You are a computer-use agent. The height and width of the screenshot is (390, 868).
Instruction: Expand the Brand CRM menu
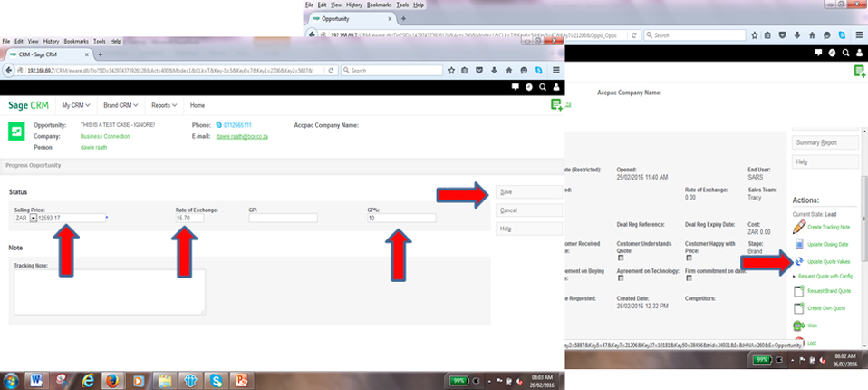[x=121, y=105]
